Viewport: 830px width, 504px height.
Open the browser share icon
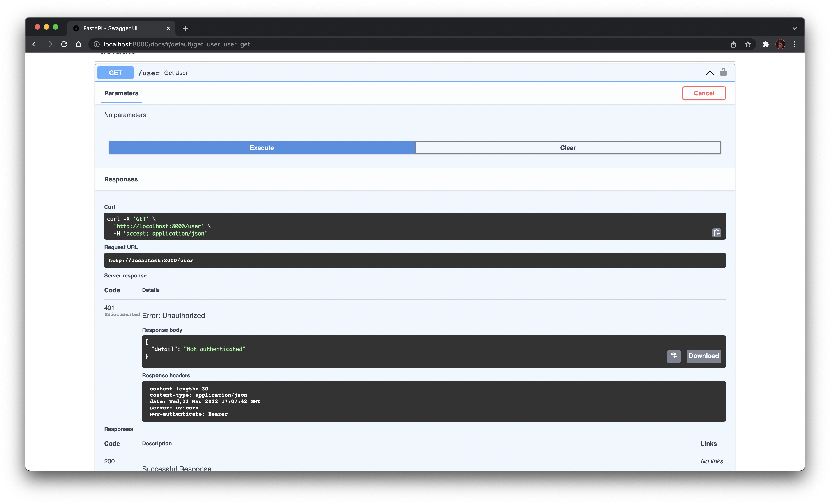(x=733, y=44)
